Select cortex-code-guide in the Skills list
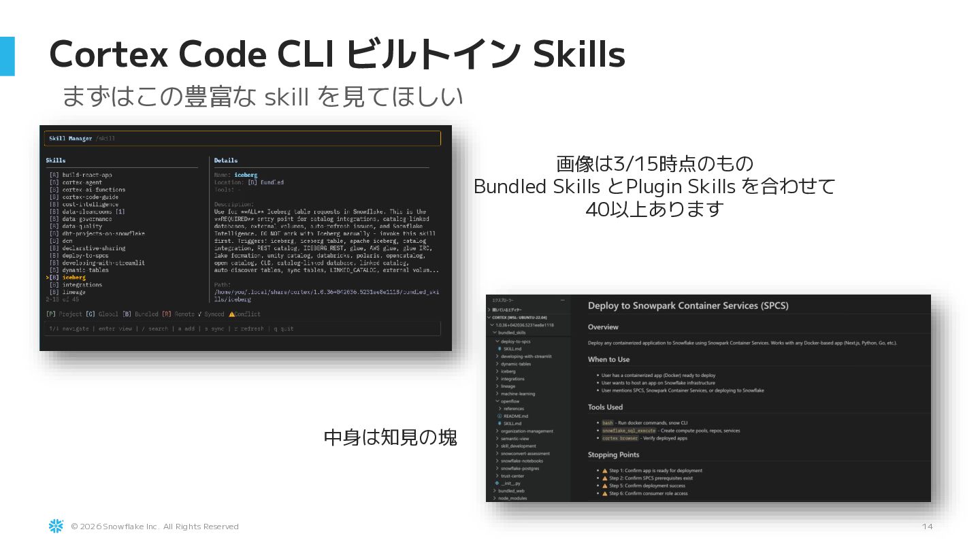Image resolution: width=980 pixels, height=551 pixels. [x=84, y=197]
